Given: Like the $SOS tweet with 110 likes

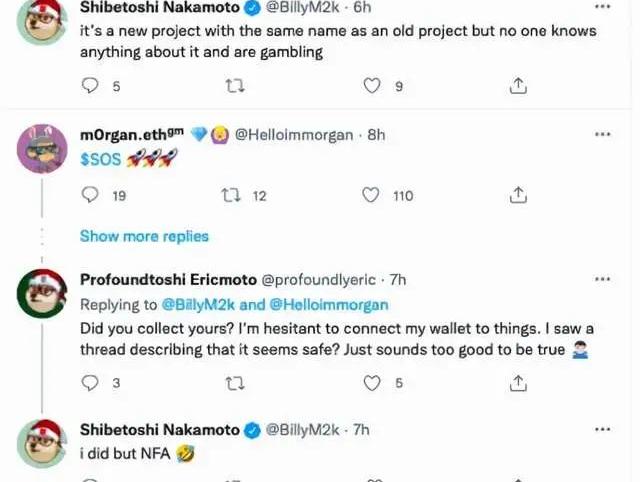Looking at the screenshot, I should point(370,195).
